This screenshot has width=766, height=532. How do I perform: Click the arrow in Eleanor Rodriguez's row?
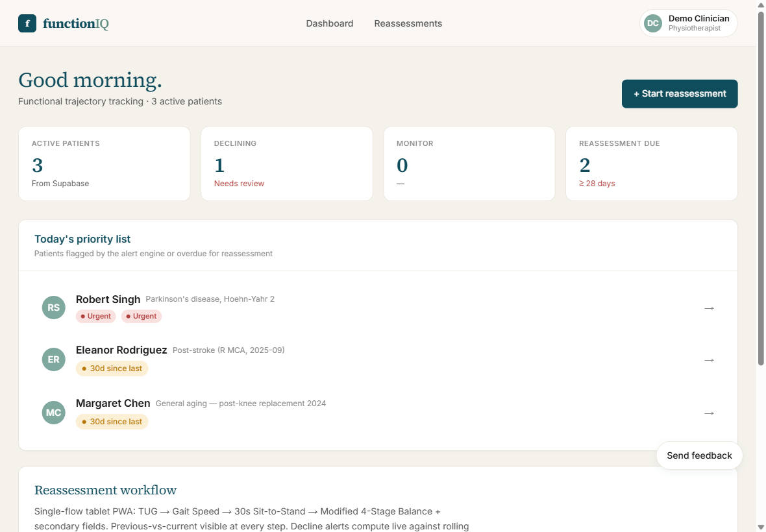(x=709, y=359)
